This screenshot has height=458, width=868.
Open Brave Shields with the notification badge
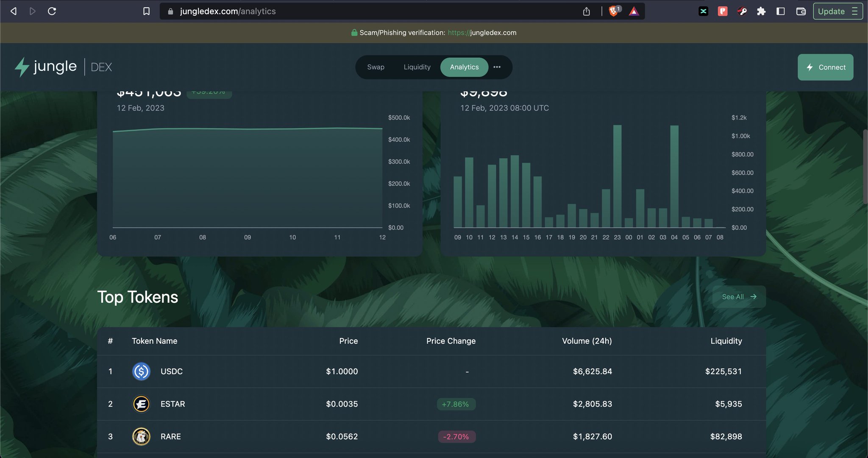(614, 11)
